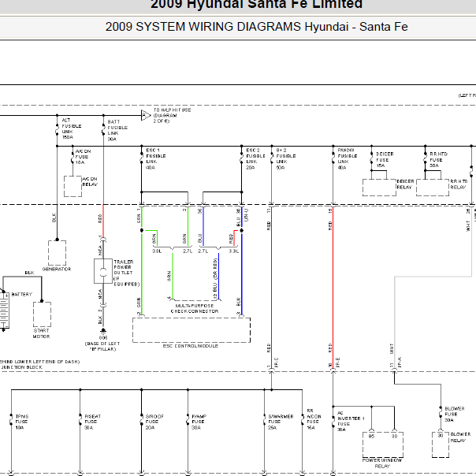Click the A/CON FUSE 10A label
476x476 pixels.
click(83, 157)
